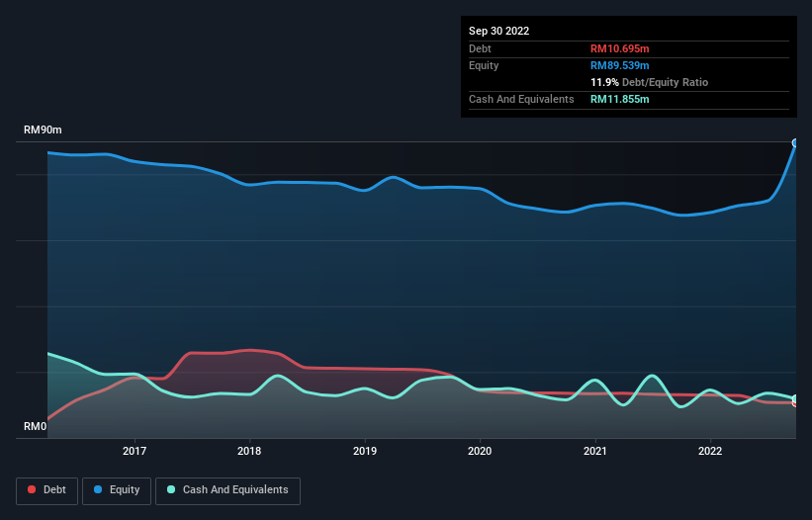Select the RM10.695m Debt value in tooltip
This screenshot has width=812, height=520.
tap(621, 48)
